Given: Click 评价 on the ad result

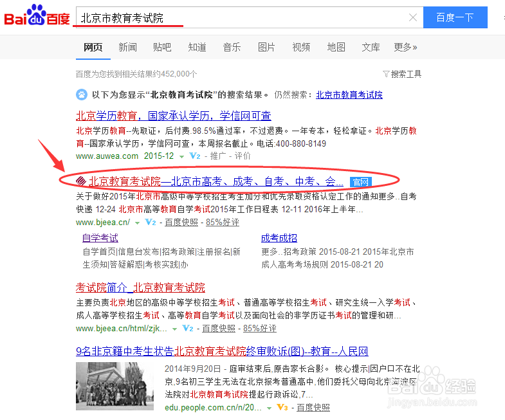Looking at the screenshot, I should click(x=243, y=156).
